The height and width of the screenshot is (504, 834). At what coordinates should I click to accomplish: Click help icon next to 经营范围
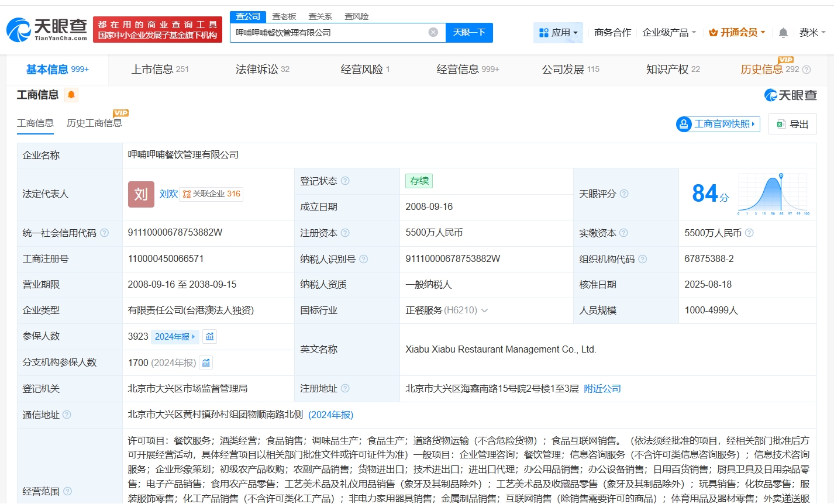[x=67, y=491]
